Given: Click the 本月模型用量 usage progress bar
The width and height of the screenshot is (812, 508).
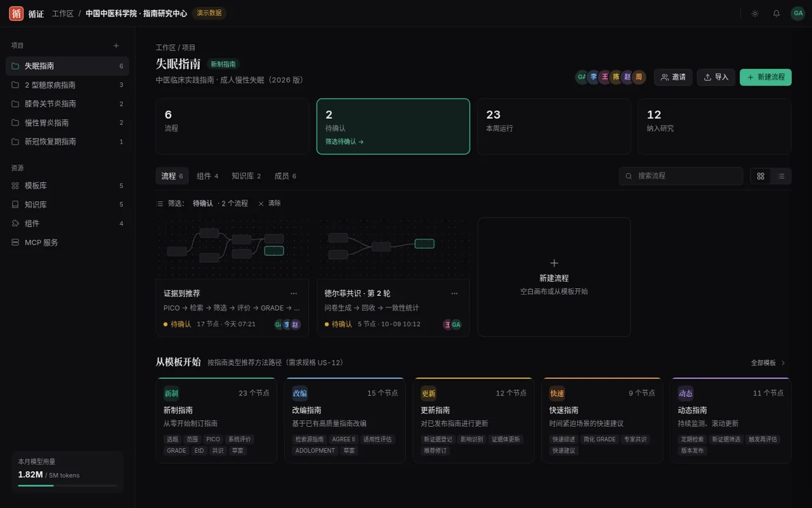Looking at the screenshot, I should pos(67,486).
